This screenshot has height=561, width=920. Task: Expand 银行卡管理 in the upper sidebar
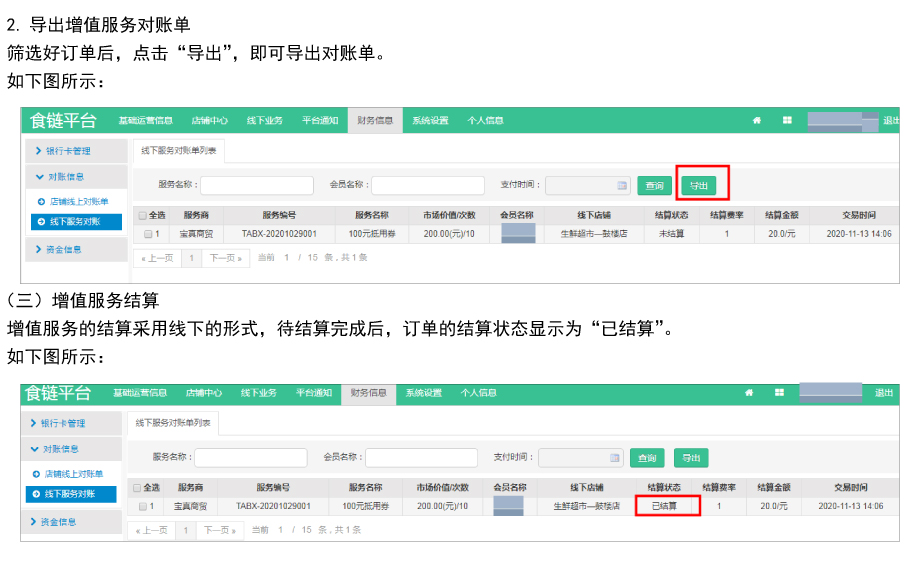pyautogui.click(x=76, y=151)
